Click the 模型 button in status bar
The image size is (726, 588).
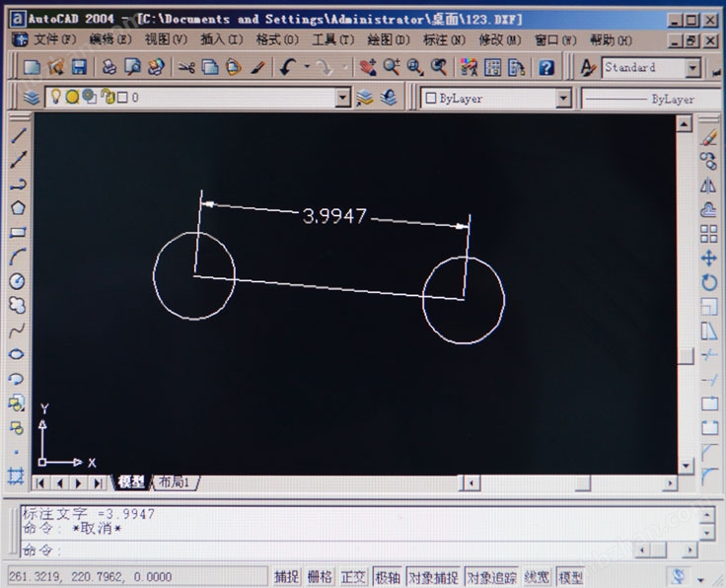(x=570, y=577)
